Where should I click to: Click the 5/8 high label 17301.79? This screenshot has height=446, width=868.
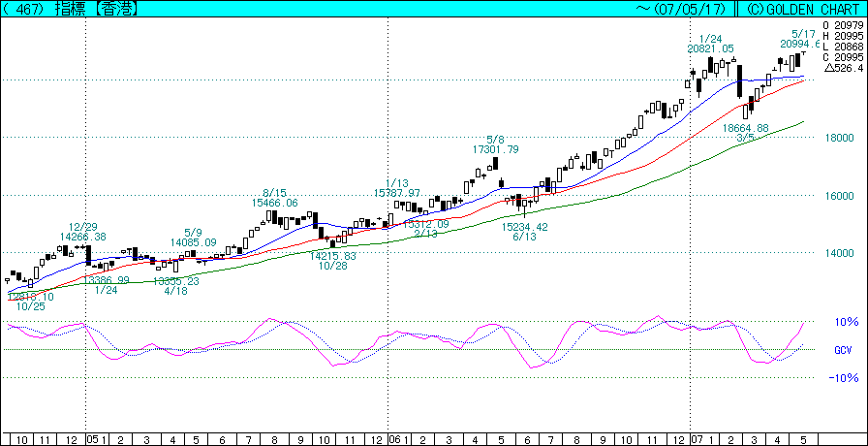tap(495, 149)
